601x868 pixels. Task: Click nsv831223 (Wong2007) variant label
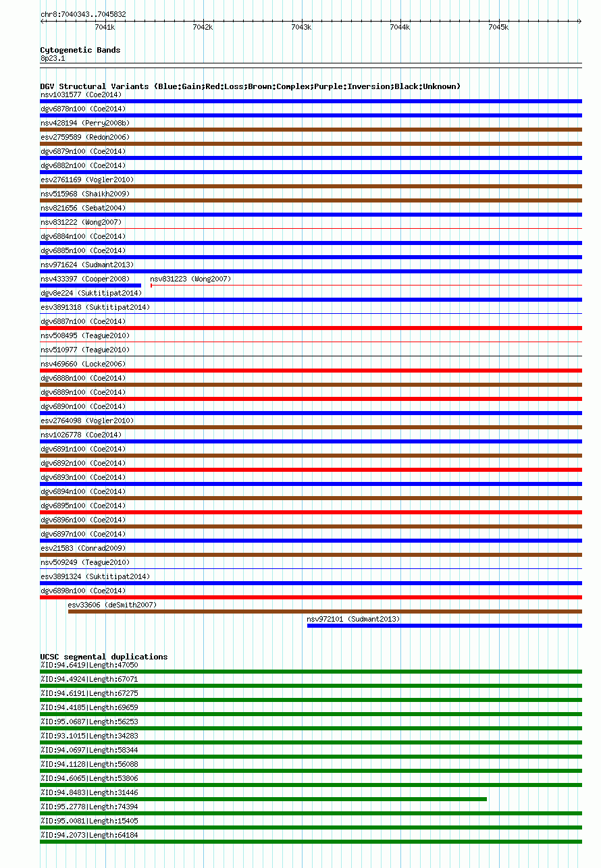[x=190, y=279]
